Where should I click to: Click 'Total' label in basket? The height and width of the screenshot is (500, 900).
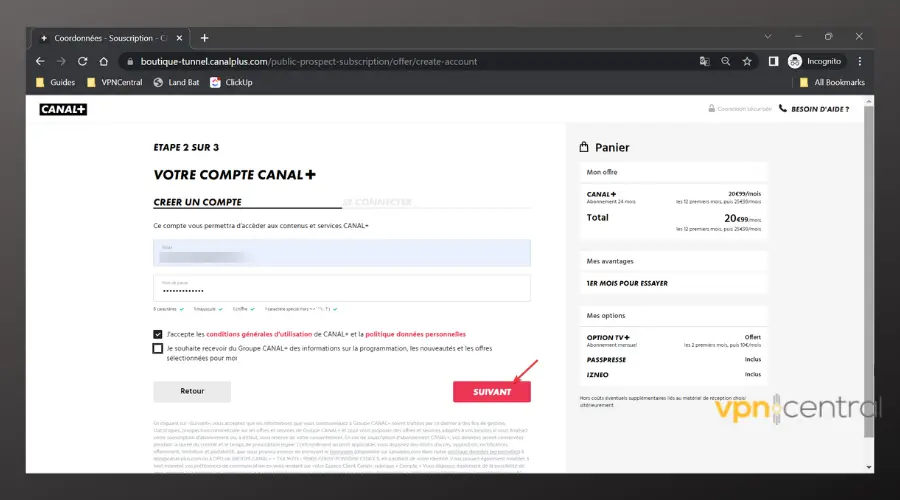tap(597, 218)
